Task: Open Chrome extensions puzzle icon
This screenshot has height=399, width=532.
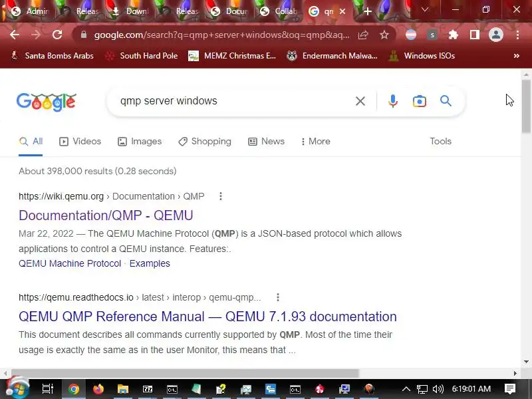Action: coord(454,35)
